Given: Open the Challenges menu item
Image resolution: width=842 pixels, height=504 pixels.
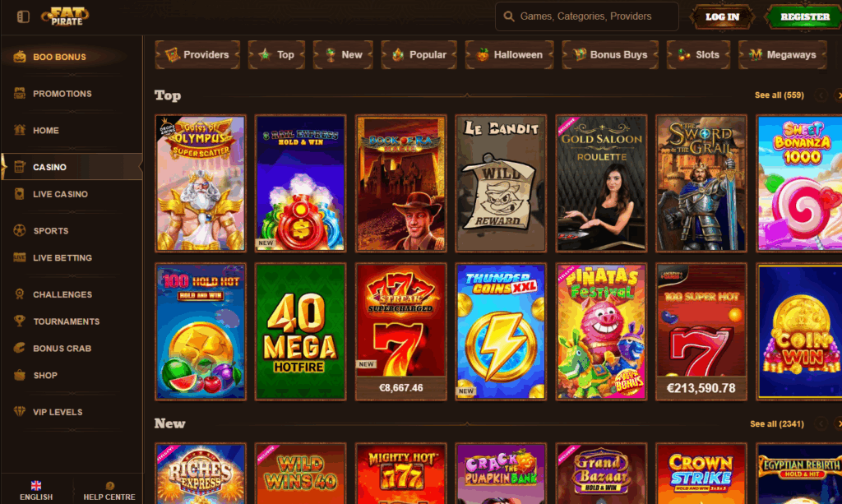Looking at the screenshot, I should click(x=62, y=294).
